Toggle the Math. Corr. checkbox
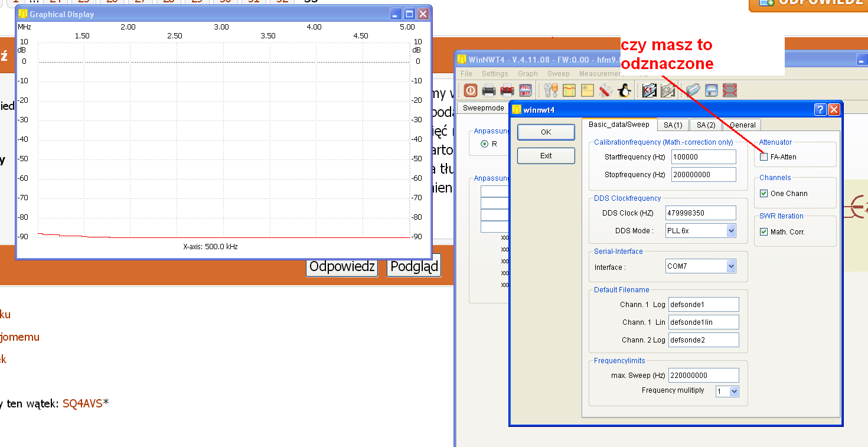 tap(764, 232)
